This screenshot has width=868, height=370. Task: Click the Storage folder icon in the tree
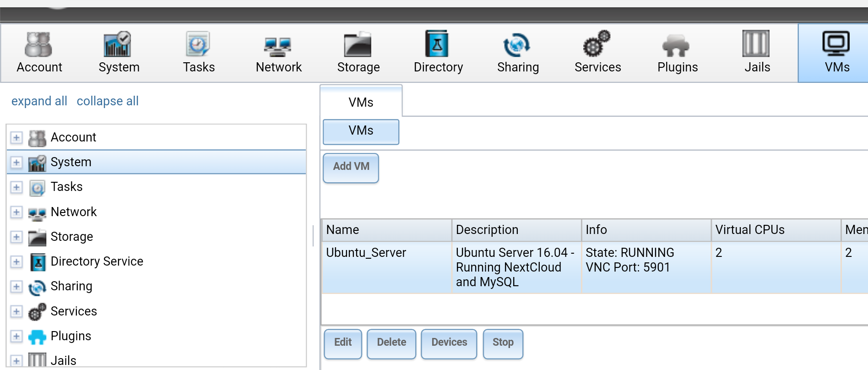(x=37, y=237)
